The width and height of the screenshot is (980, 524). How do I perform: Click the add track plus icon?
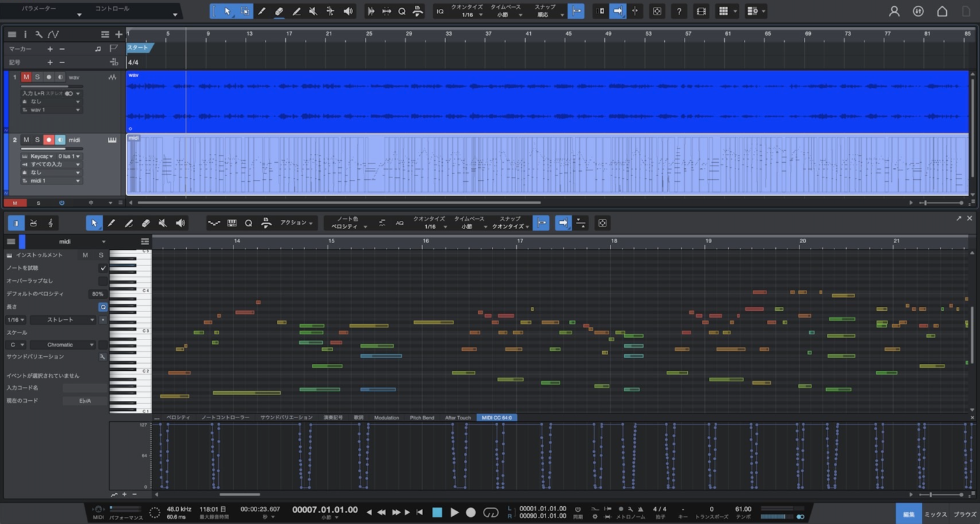coord(119,34)
